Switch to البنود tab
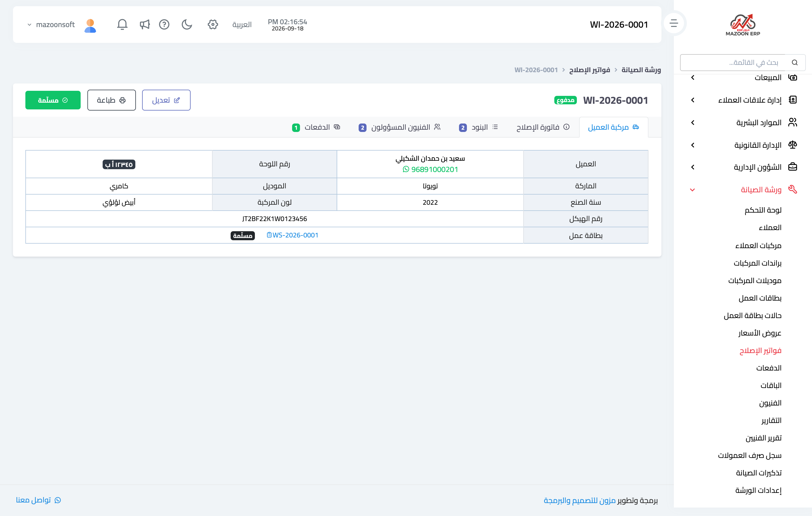This screenshot has height=516, width=812. (478, 127)
